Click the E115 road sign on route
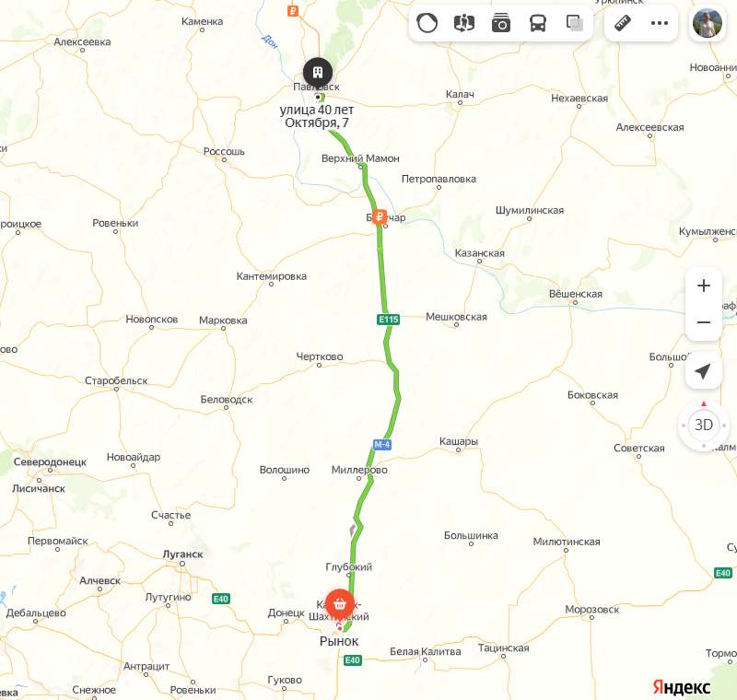The image size is (737, 700). [389, 320]
